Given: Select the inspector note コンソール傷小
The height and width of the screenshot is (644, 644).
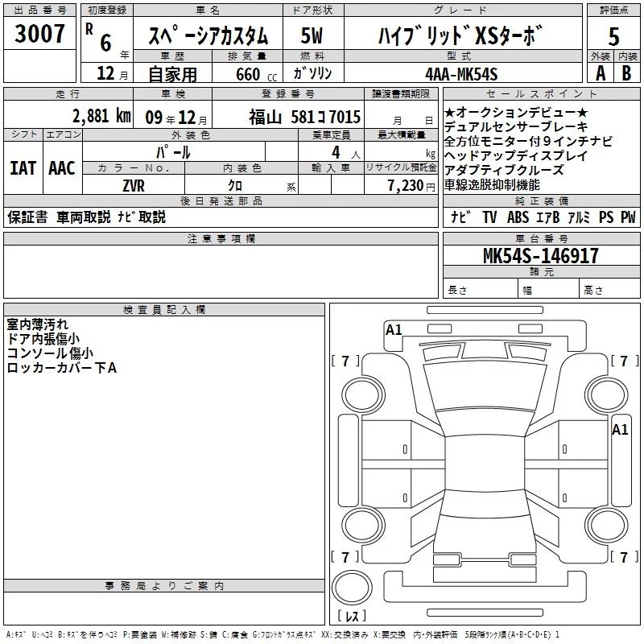Looking at the screenshot, I should pyautogui.click(x=50, y=353).
